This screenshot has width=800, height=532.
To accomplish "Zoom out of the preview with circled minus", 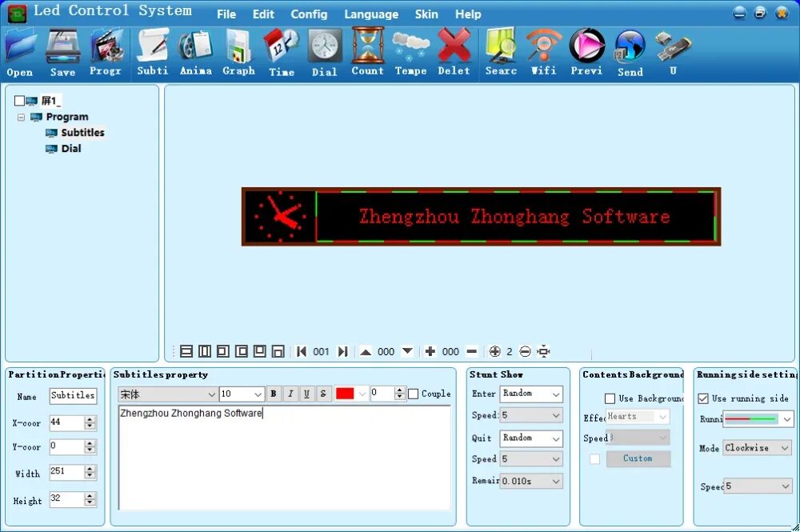I will pos(525,351).
